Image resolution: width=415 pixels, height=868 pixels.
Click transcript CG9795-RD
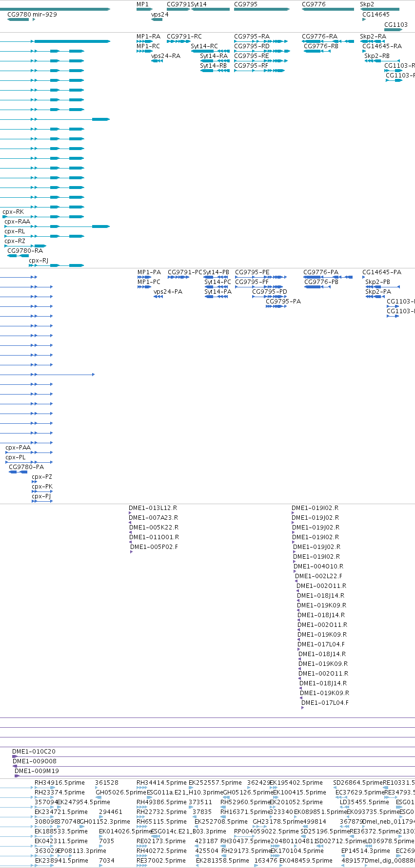(x=252, y=46)
